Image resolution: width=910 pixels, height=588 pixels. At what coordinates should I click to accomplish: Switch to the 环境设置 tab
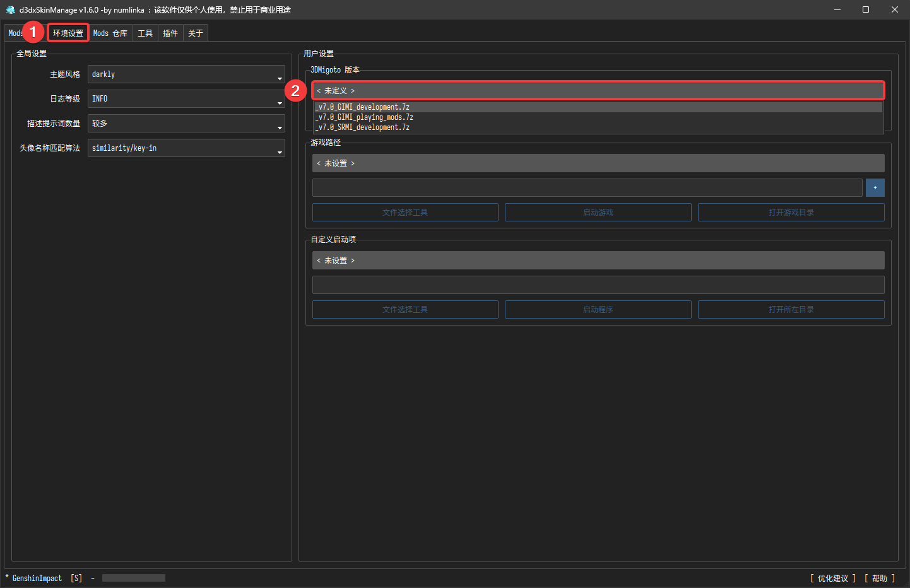(x=68, y=33)
